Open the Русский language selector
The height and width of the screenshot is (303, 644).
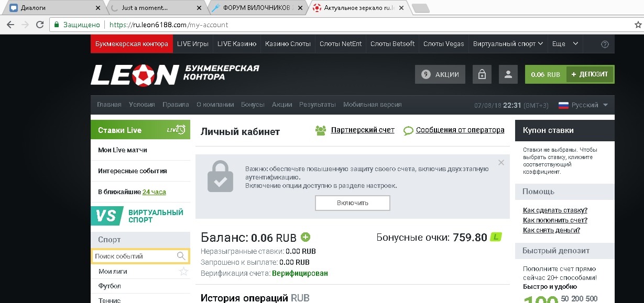pyautogui.click(x=583, y=105)
